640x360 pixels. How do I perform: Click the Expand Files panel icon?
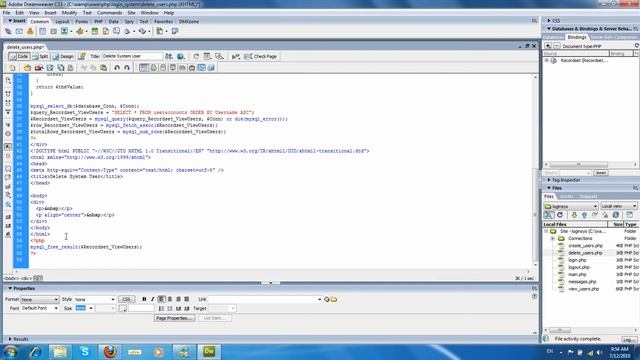click(x=629, y=215)
